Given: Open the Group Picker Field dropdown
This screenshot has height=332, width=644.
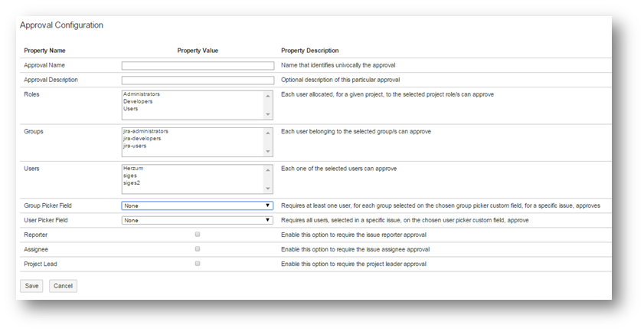Looking at the screenshot, I should pos(197,205).
